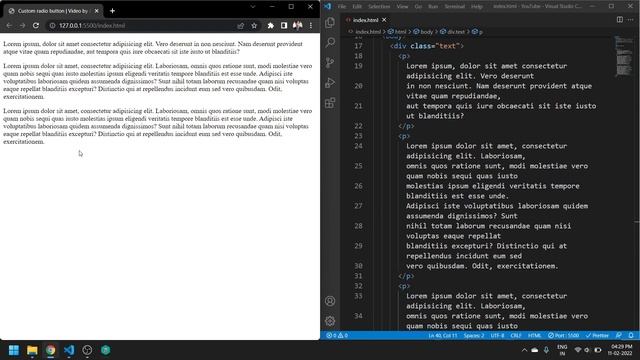Open Run and Debug view in VS Code
640x360 pixels.
pos(330,82)
